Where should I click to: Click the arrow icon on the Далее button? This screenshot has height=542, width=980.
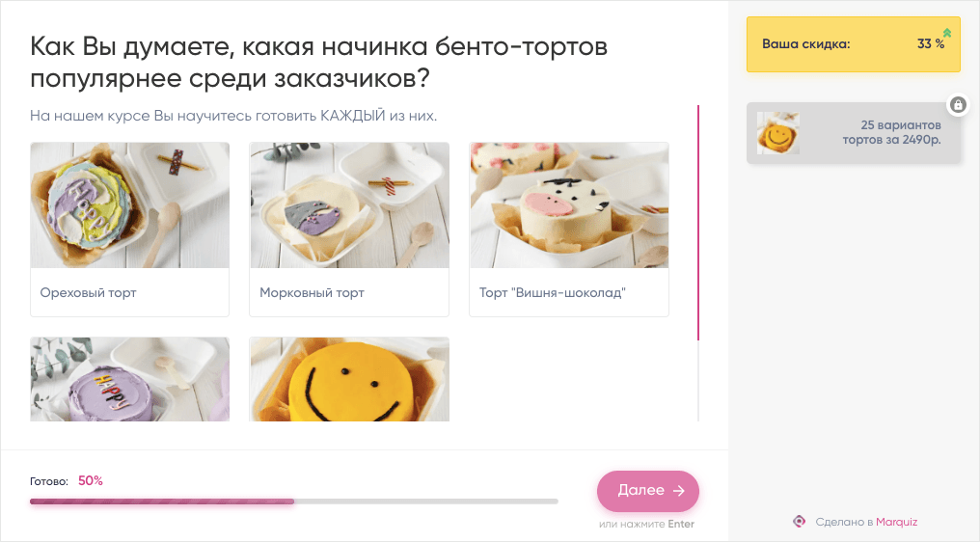(x=679, y=491)
